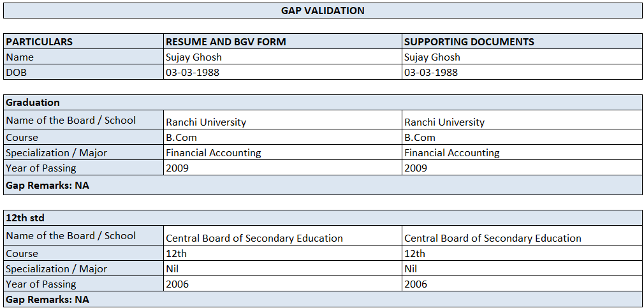Select the Graduation section header
Viewport: 644px width, 308px height.
click(33, 103)
